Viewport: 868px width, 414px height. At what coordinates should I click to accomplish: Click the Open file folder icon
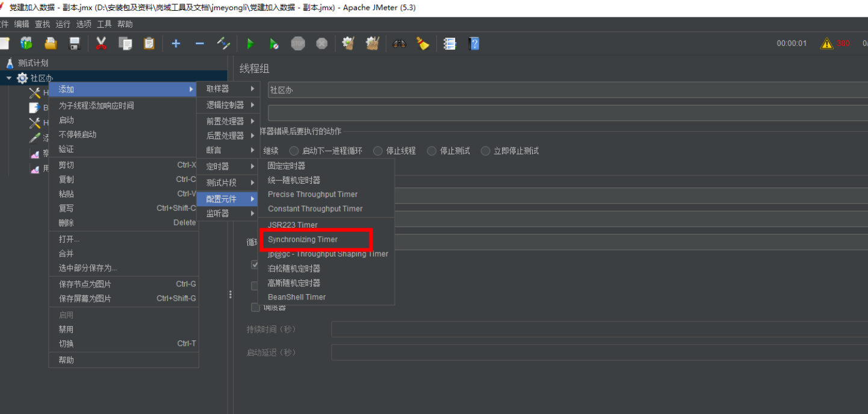pos(51,43)
